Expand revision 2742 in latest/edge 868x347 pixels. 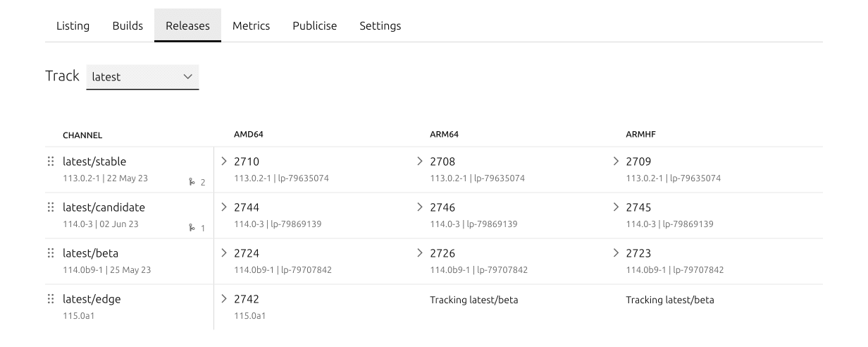pos(225,299)
